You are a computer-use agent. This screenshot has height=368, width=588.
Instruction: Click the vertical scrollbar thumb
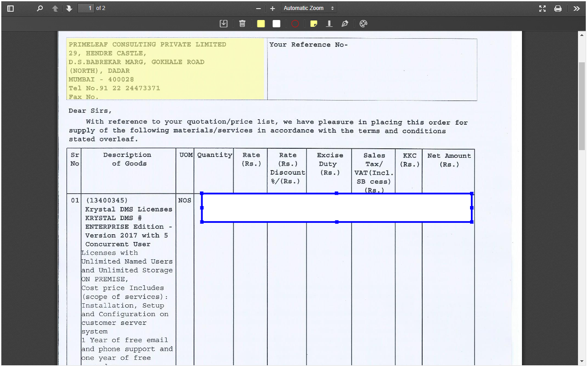582,106
